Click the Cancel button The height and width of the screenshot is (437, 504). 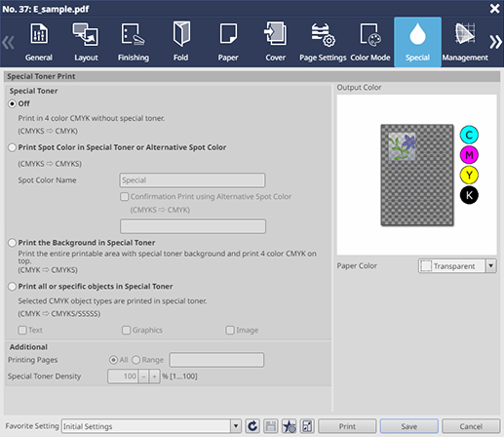point(471,426)
